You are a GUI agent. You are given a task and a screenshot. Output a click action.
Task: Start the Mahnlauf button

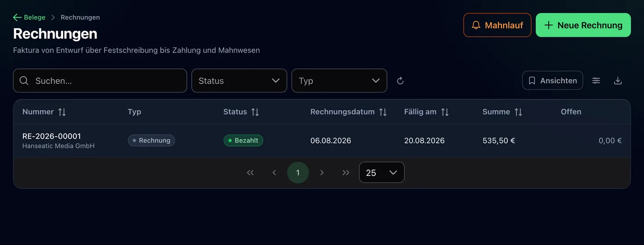(497, 25)
